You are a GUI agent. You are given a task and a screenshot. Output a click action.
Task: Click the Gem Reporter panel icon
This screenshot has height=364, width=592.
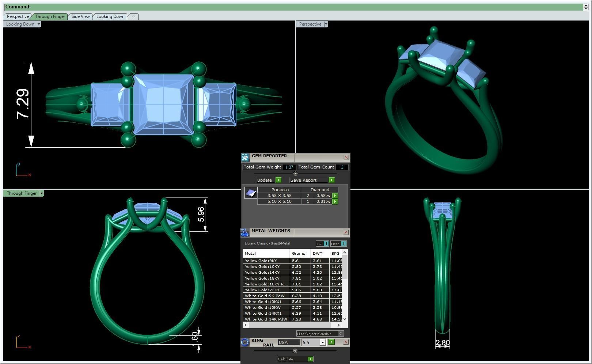[x=245, y=158]
